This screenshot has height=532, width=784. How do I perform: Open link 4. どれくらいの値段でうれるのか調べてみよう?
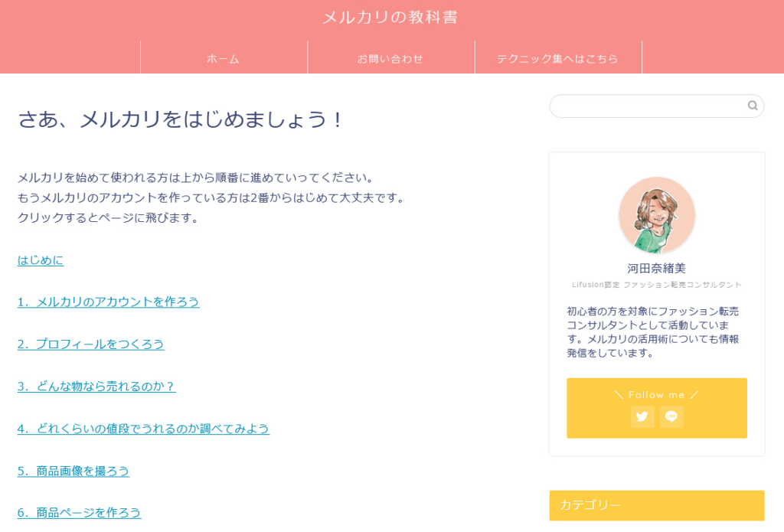[143, 429]
